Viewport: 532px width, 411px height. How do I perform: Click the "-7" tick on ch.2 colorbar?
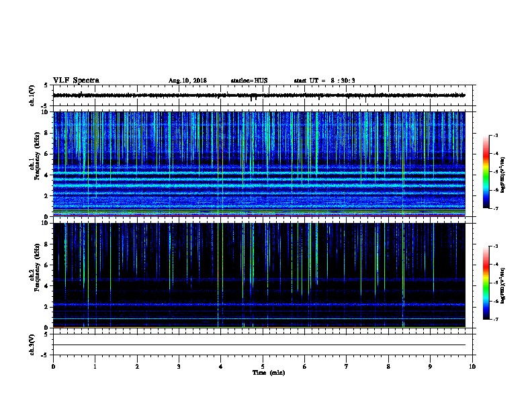[496, 320]
